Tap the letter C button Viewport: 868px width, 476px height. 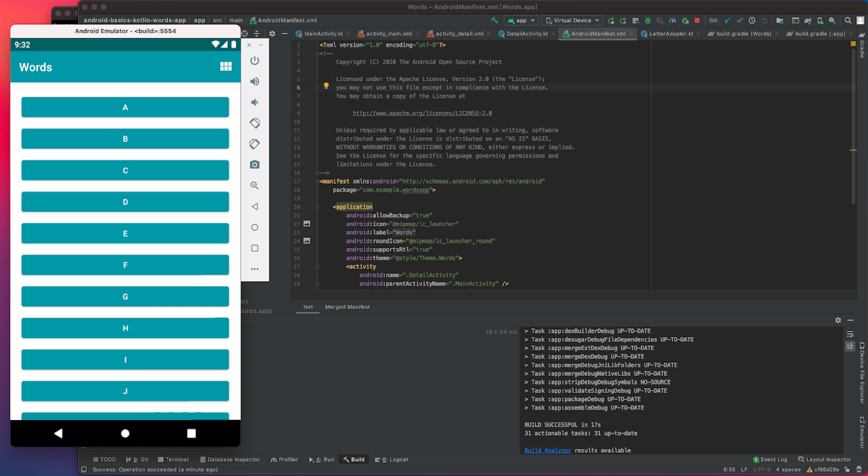click(x=125, y=170)
